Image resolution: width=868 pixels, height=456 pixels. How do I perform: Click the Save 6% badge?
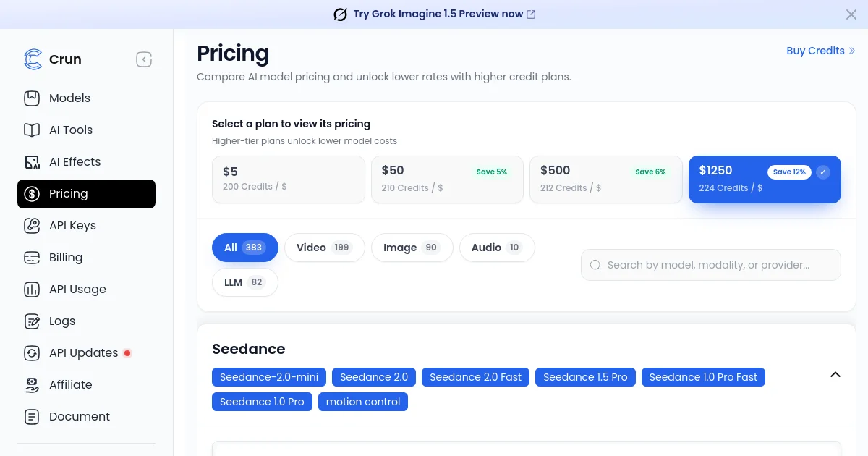click(x=650, y=172)
